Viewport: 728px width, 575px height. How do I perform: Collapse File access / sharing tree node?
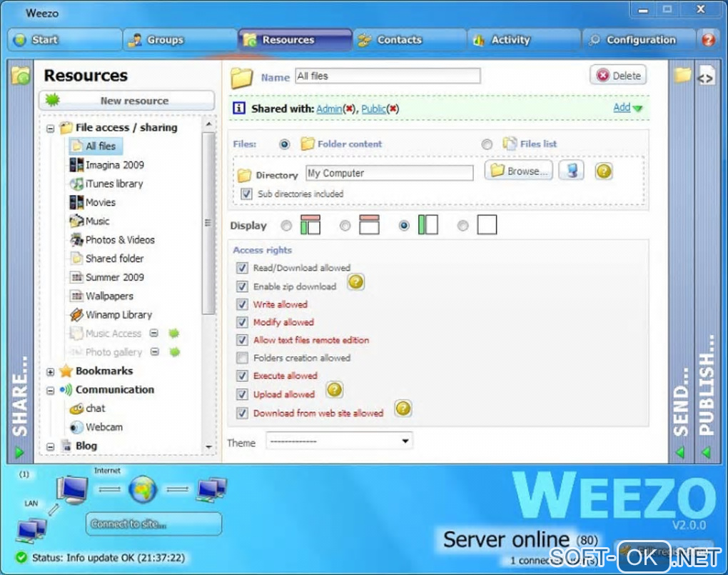coord(50,129)
